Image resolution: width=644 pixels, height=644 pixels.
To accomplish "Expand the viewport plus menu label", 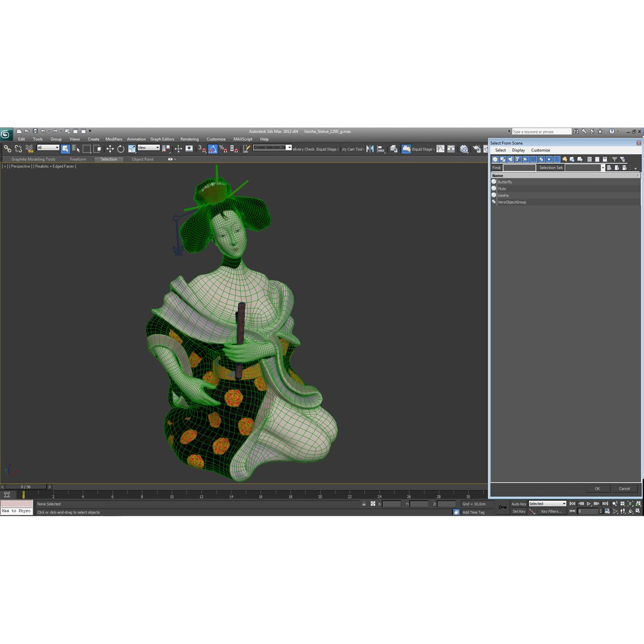I will coord(5,166).
